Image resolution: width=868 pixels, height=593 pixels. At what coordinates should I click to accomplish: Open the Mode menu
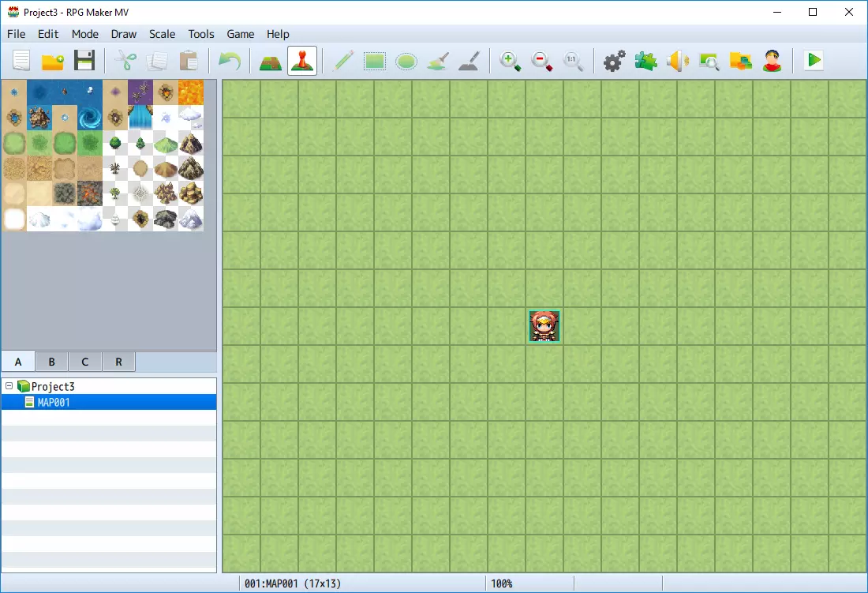[85, 34]
